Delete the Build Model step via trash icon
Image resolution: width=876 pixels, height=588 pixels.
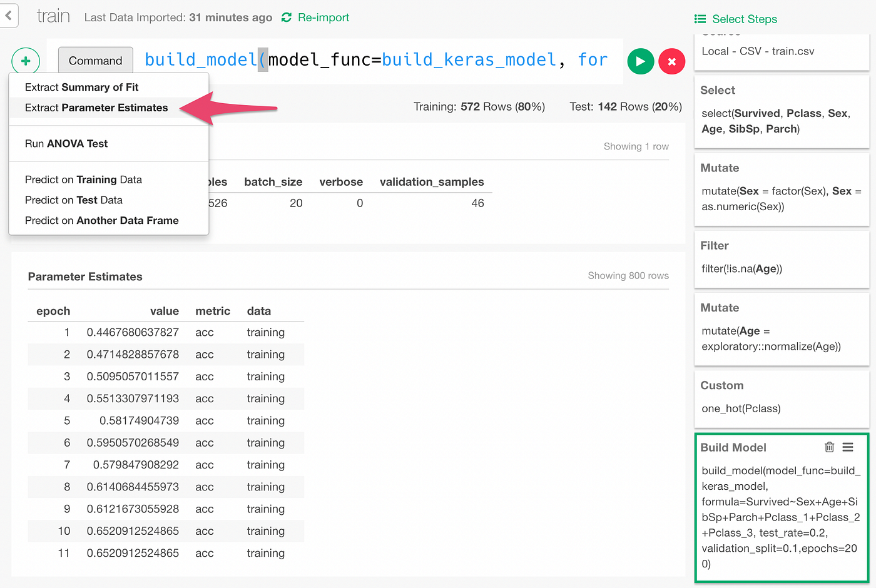(x=829, y=447)
